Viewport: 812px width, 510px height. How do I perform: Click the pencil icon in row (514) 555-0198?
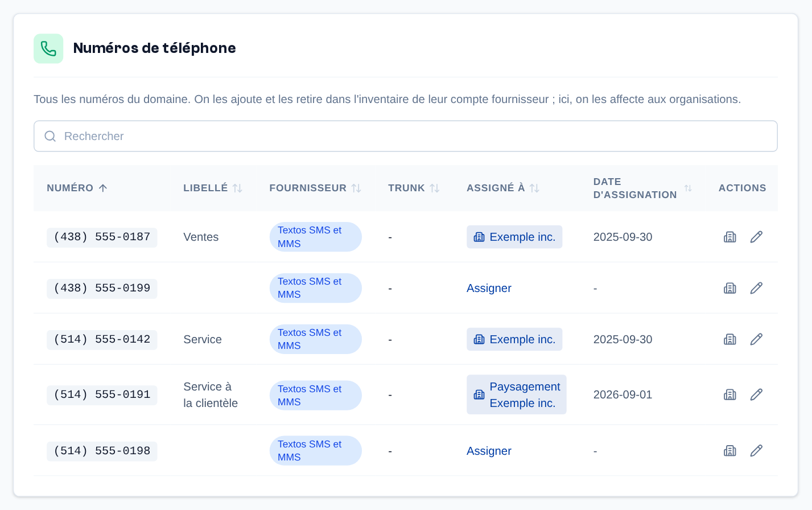[756, 451]
